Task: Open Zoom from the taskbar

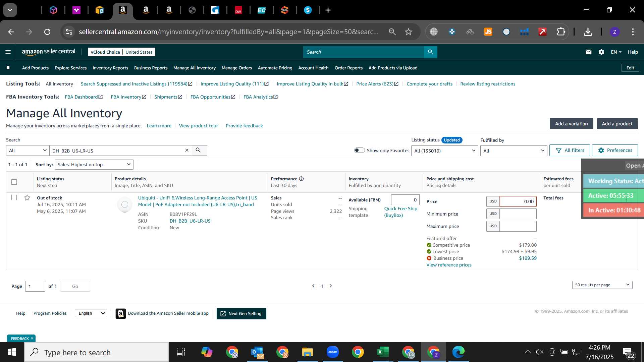Action: 332,352
